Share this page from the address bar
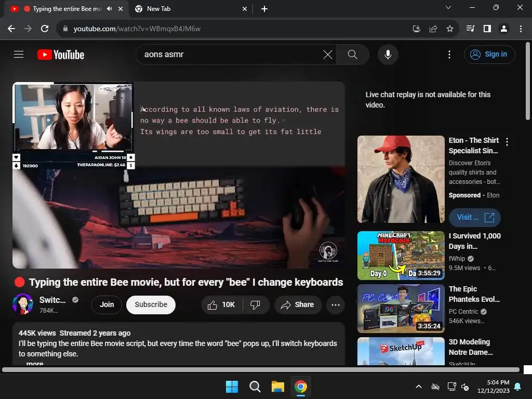 pyautogui.click(x=433, y=29)
